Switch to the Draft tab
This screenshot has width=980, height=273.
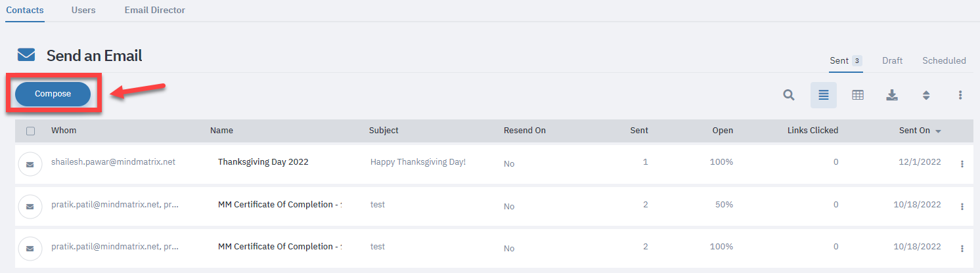[x=892, y=60]
